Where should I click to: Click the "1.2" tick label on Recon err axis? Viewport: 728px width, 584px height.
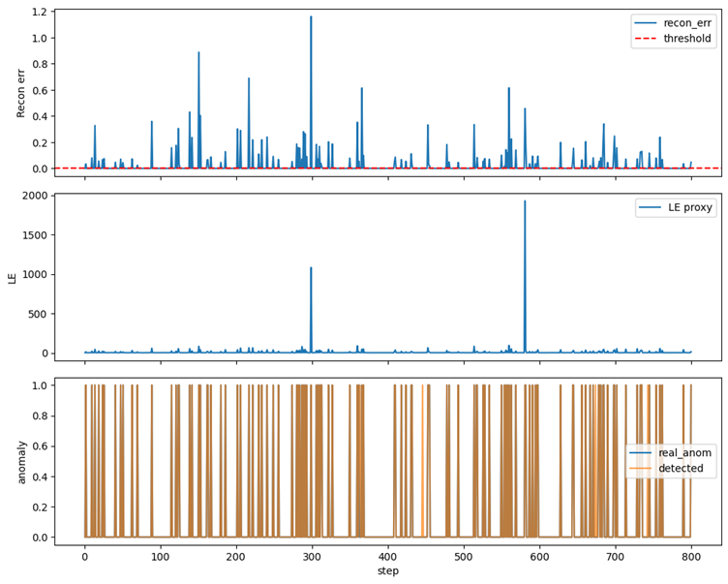click(39, 12)
